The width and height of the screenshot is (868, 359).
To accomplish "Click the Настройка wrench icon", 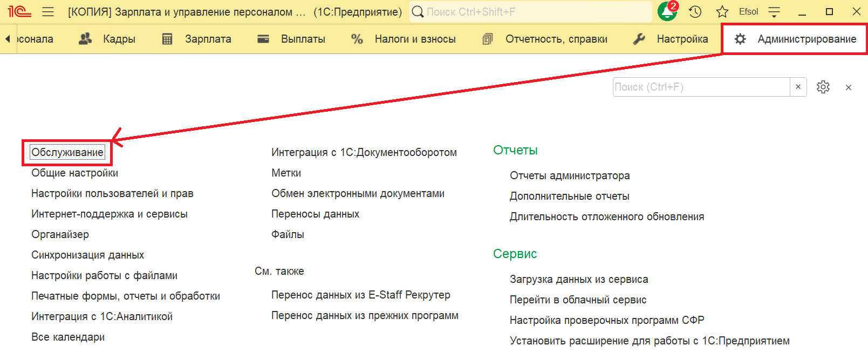I will point(639,39).
